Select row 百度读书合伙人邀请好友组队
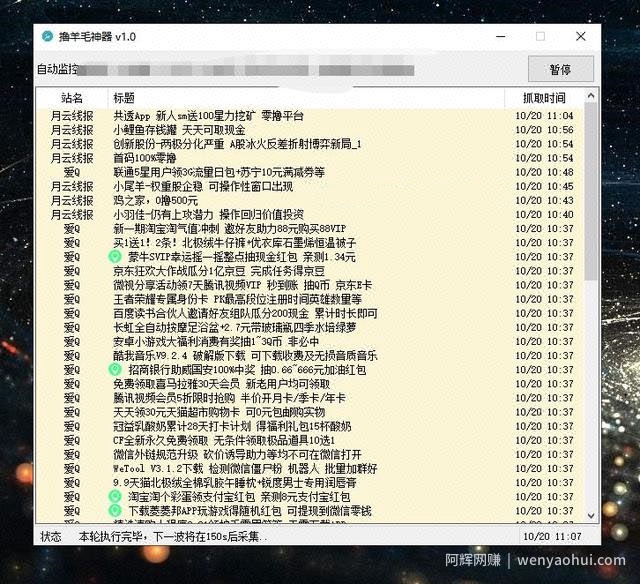 point(310,313)
